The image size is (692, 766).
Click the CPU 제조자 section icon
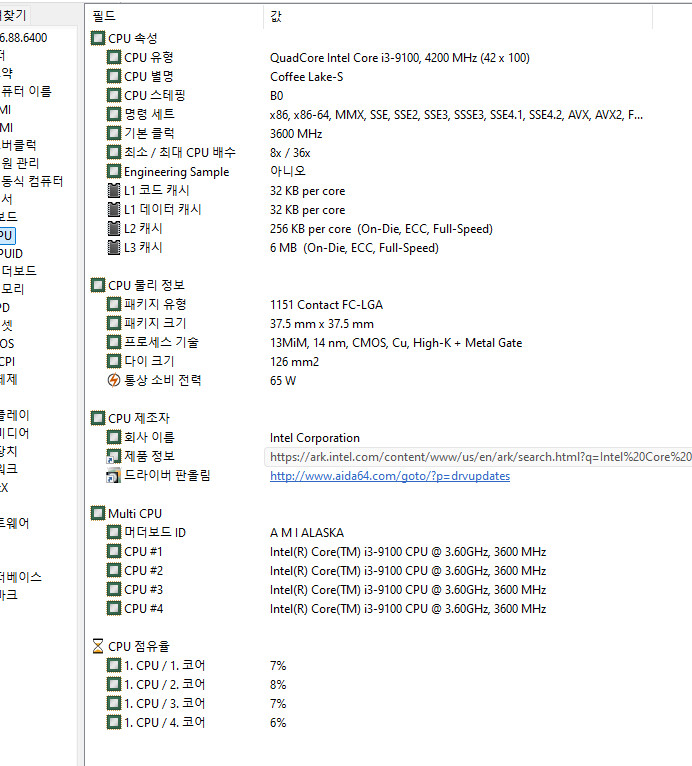(x=98, y=418)
